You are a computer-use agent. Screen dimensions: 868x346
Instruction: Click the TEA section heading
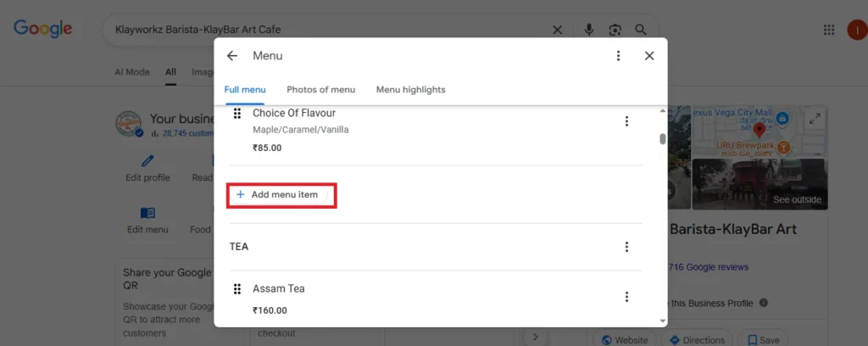[239, 247]
